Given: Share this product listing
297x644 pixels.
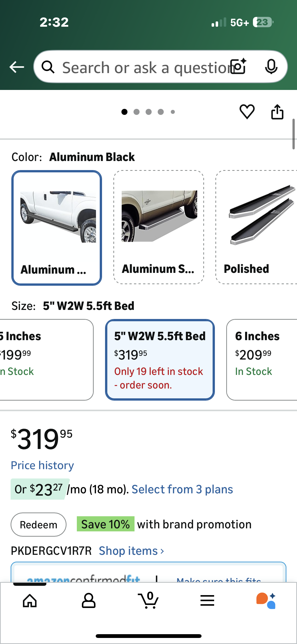Looking at the screenshot, I should click(278, 113).
